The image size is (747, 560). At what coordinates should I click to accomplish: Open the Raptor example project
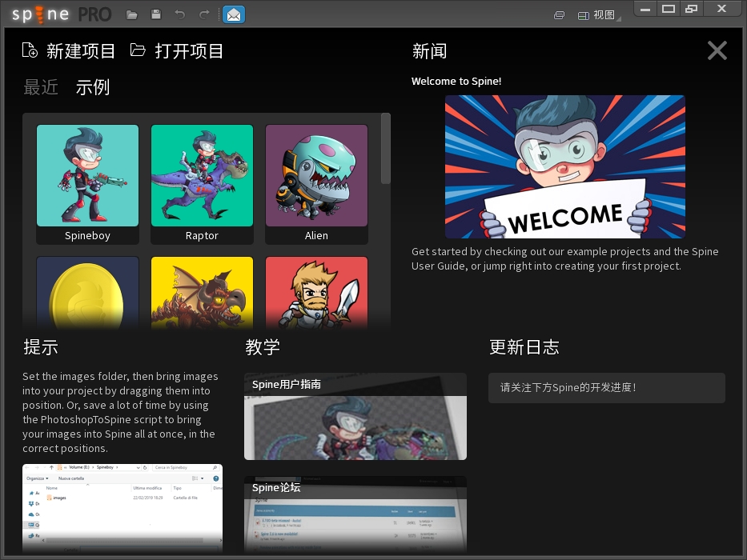click(202, 184)
